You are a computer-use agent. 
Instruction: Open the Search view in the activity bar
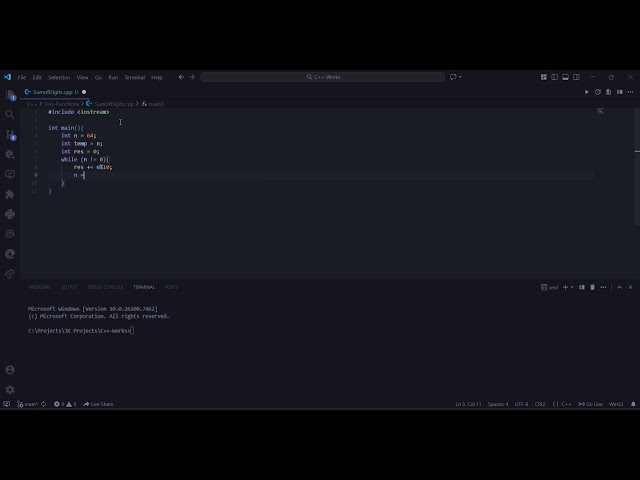click(10, 115)
